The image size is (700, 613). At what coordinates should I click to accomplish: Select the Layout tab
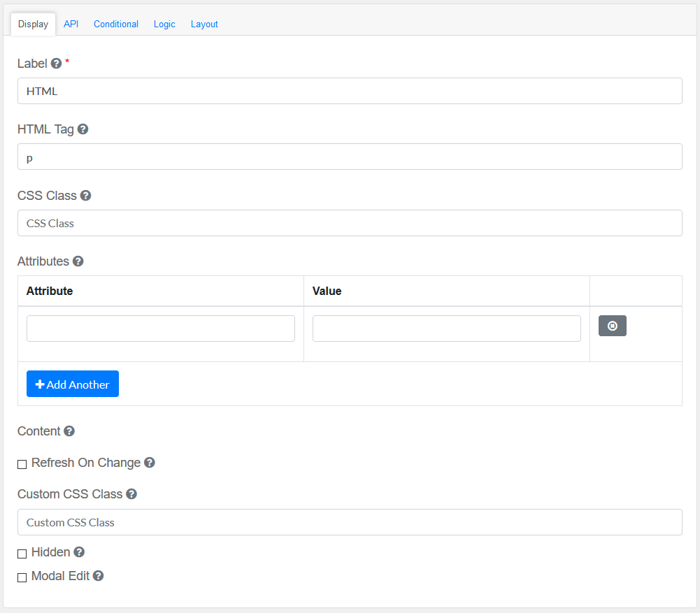[x=204, y=24]
